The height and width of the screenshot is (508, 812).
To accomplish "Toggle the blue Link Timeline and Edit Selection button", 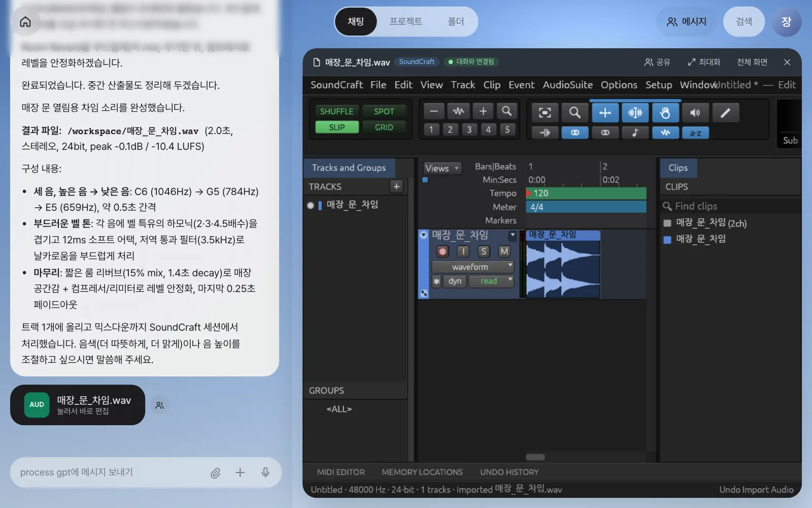I will 574,133.
